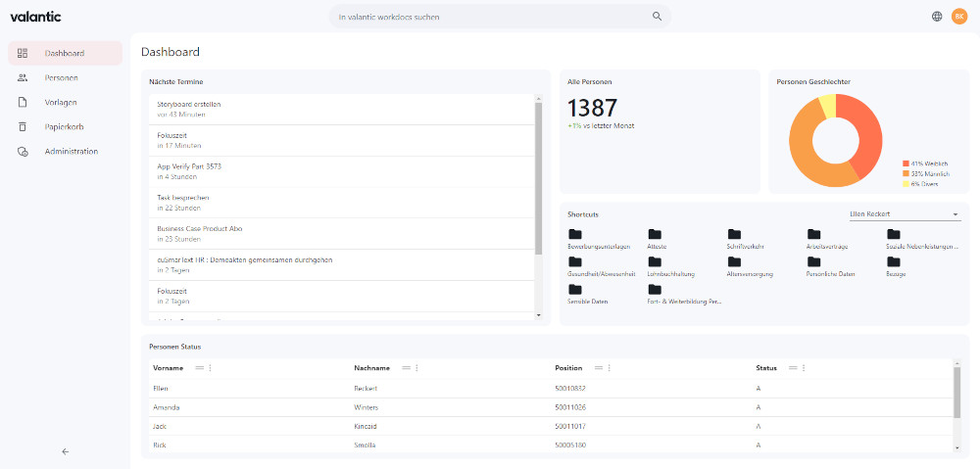This screenshot has width=980, height=469.
Task: Click the Weiblich legend color swatch
Action: [x=906, y=164]
